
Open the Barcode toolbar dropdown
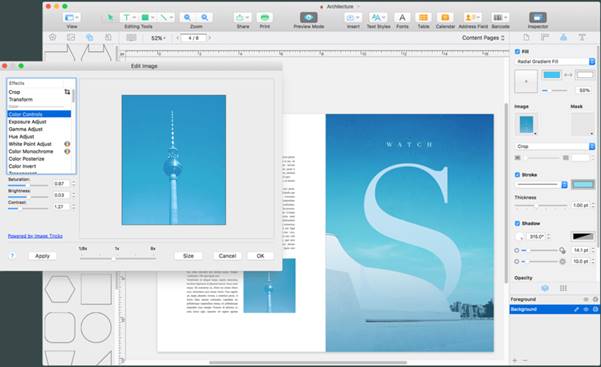500,18
